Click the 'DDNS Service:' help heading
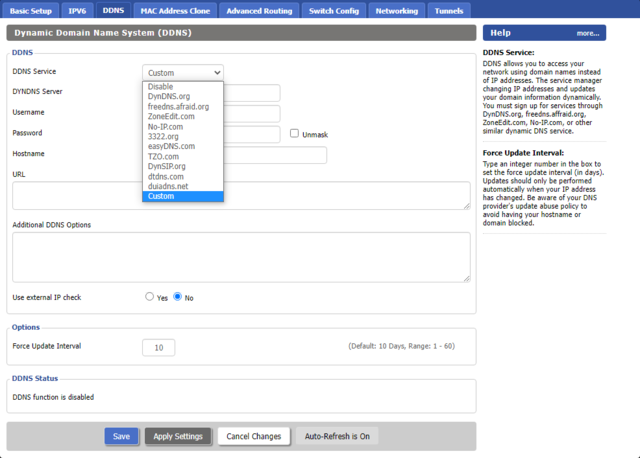640x458 pixels. tap(509, 53)
